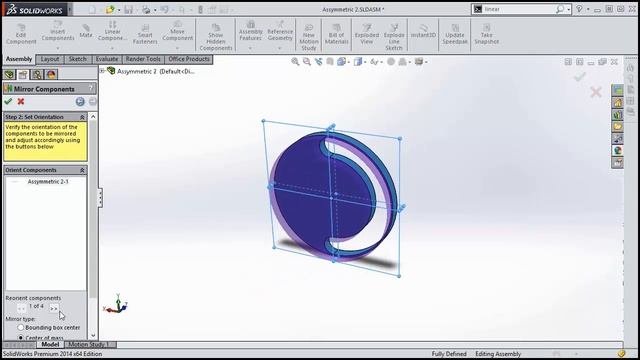Collapse Orient Components section
This screenshot has height=360, width=640.
[x=82, y=170]
